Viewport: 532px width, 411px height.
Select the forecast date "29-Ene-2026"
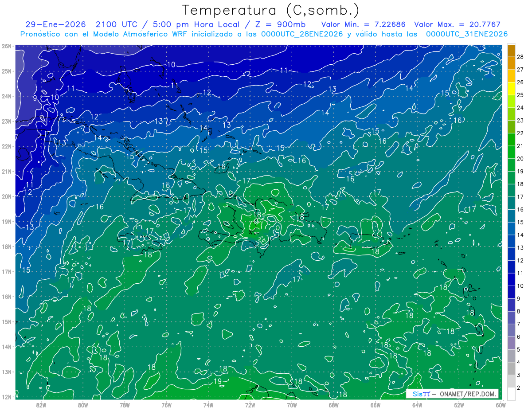pos(55,25)
